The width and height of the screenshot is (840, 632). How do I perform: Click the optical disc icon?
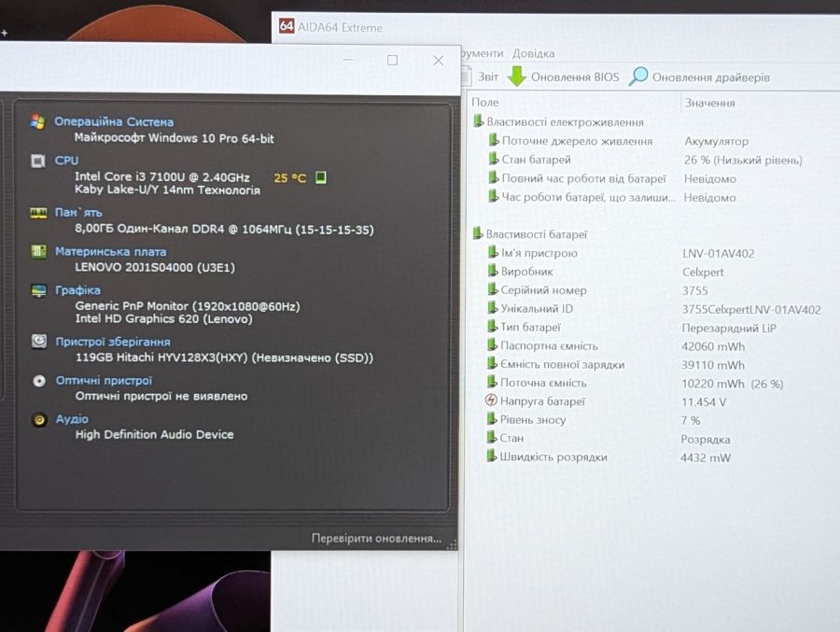[39, 381]
